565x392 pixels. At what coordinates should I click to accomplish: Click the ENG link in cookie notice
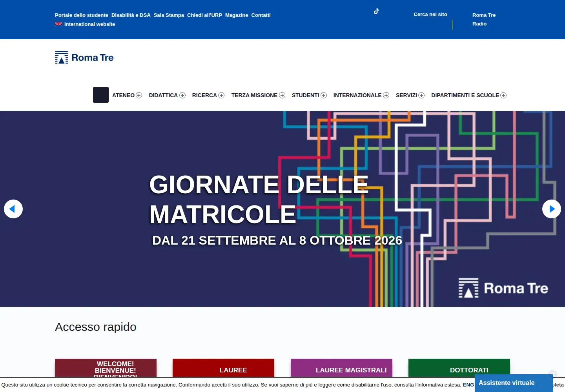coord(468,385)
